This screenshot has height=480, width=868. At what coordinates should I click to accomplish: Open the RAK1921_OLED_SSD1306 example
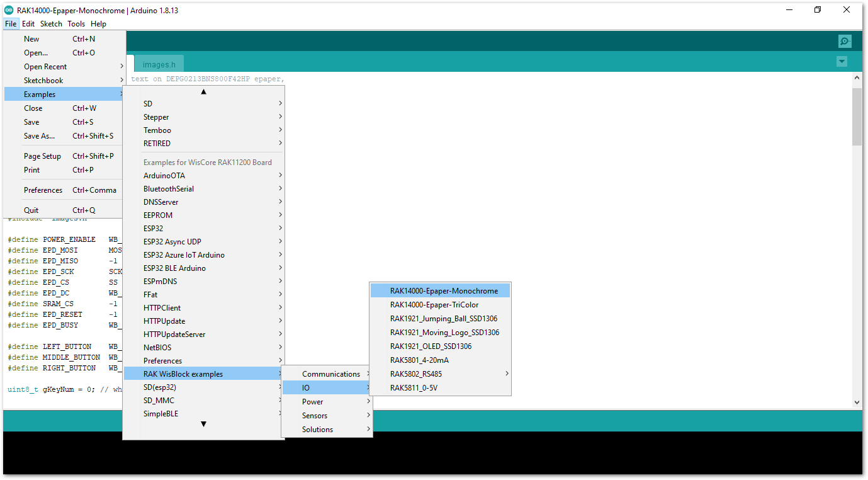click(440, 346)
